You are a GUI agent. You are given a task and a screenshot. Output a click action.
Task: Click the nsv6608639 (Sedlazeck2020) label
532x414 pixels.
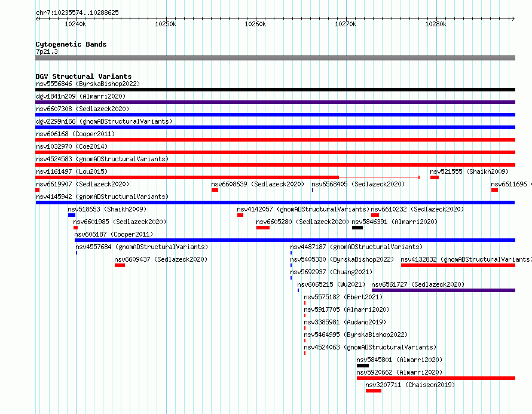click(258, 184)
